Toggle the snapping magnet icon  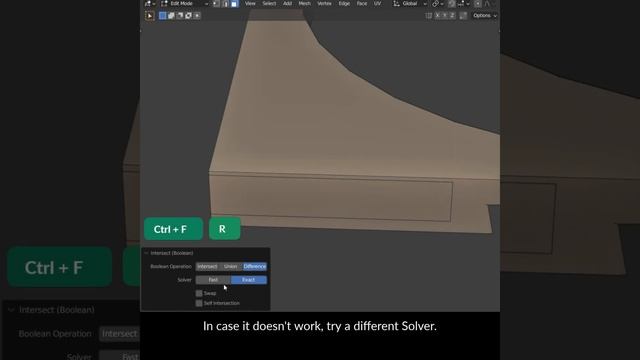452,4
